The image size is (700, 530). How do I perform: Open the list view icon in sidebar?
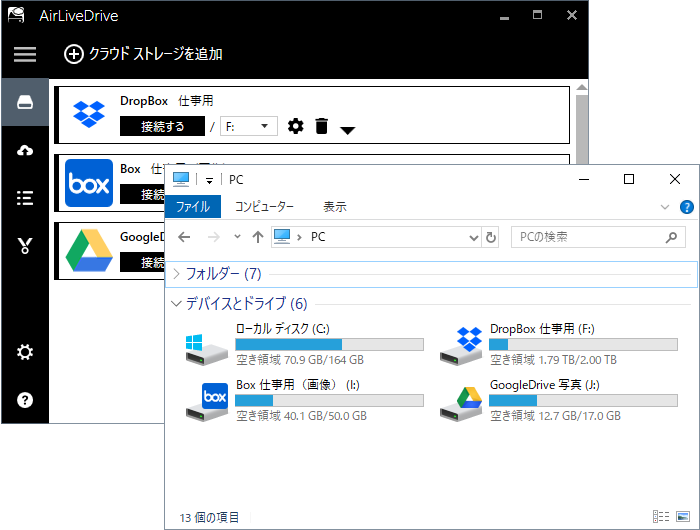tap(25, 198)
